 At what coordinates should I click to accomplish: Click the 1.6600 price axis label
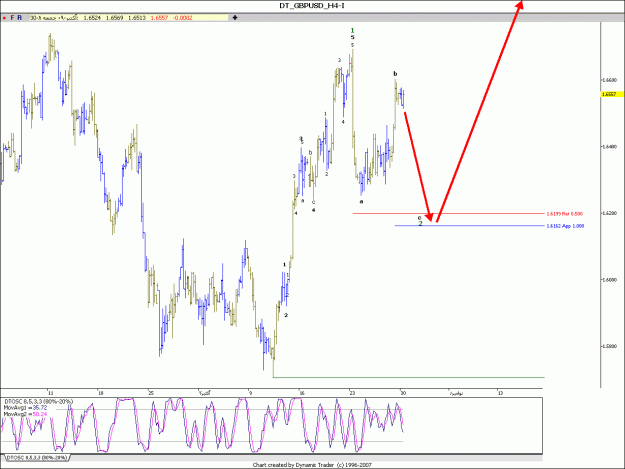tap(609, 80)
